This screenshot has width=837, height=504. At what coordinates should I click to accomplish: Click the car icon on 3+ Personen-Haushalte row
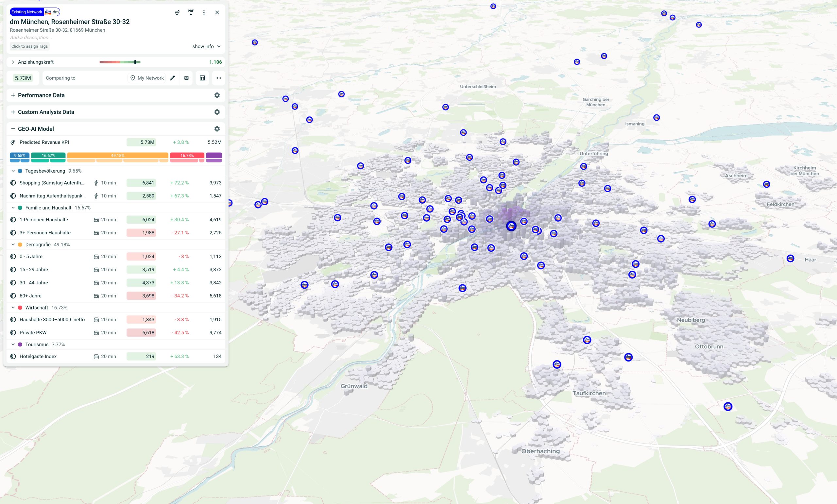click(96, 233)
